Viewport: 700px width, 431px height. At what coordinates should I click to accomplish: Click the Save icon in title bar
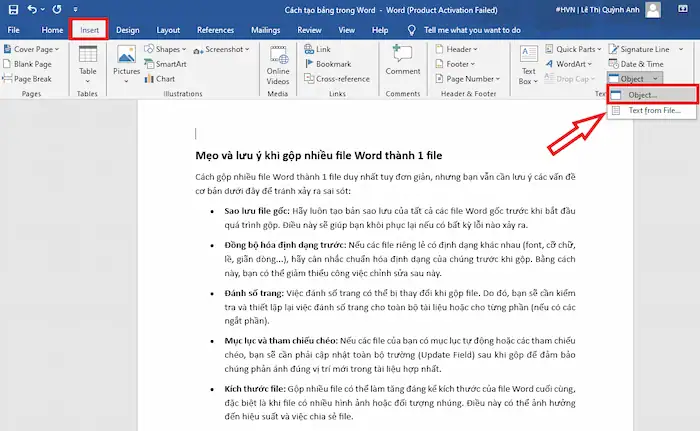click(12, 9)
